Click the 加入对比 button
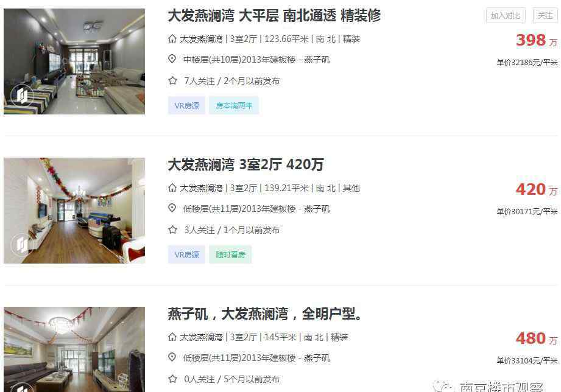The height and width of the screenshot is (392, 561). click(506, 15)
